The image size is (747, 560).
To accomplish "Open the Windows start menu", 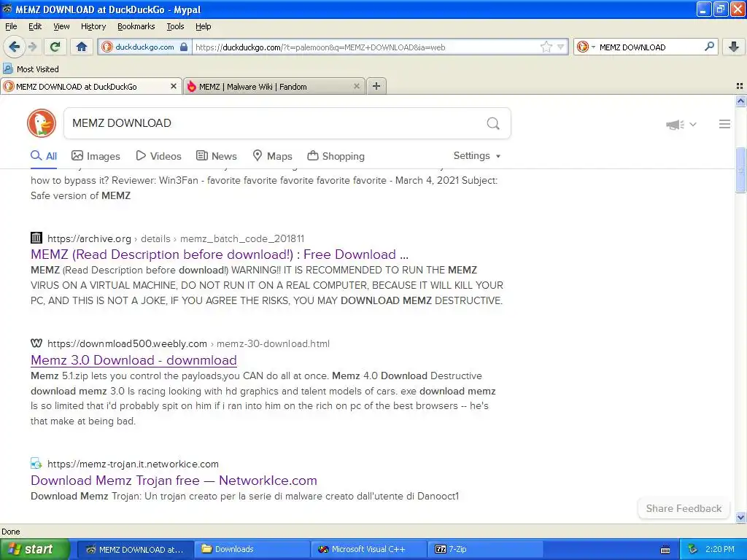I will pos(34,549).
